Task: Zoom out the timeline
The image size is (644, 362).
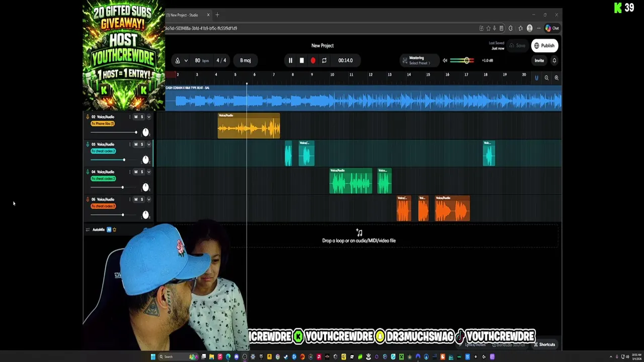Action: 546,78
